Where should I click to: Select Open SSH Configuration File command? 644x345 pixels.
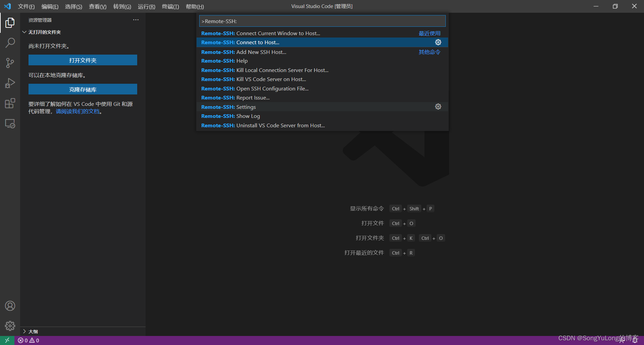pos(322,88)
